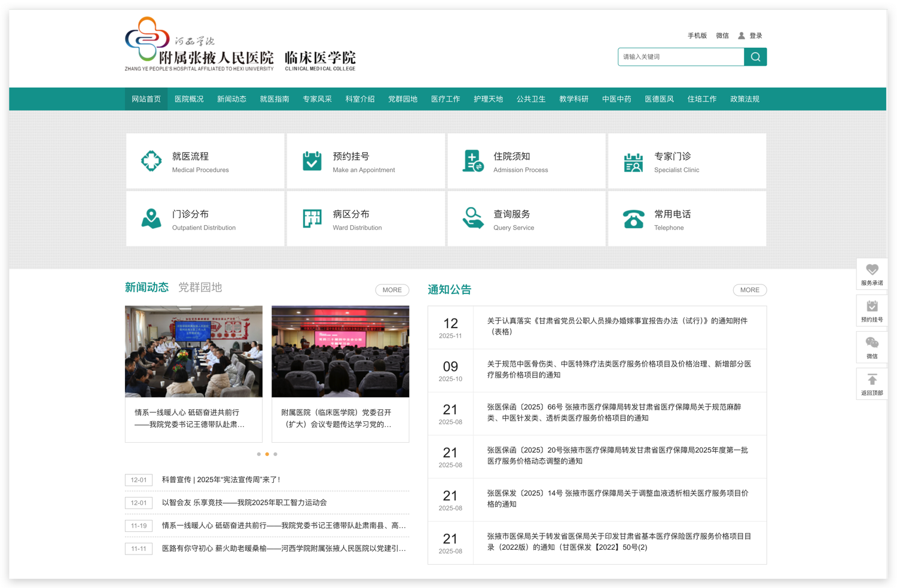Open the 医疗工作 navigation menu
This screenshot has height=588, width=897.
446,99
